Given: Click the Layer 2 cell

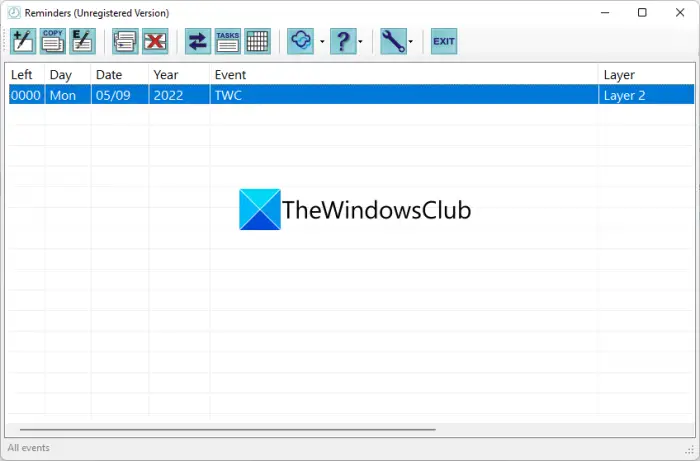Looking at the screenshot, I should point(646,95).
